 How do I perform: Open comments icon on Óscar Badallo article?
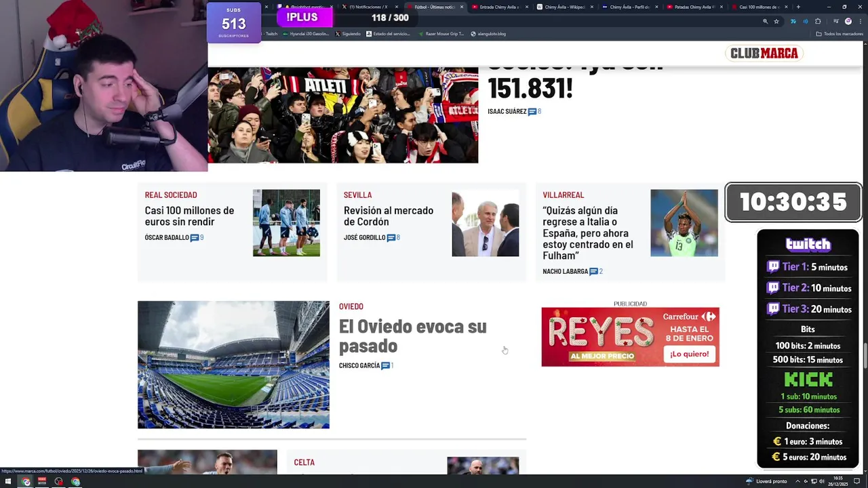[x=195, y=238]
